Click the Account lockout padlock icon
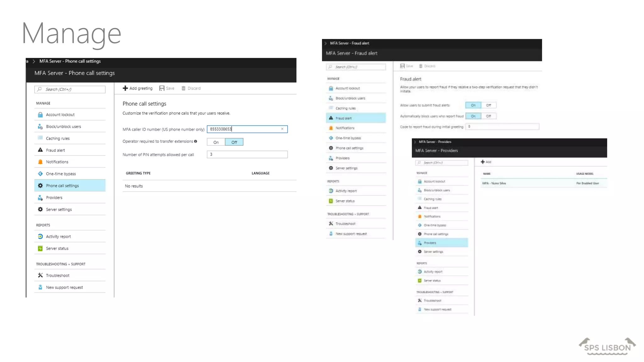 pyautogui.click(x=40, y=115)
